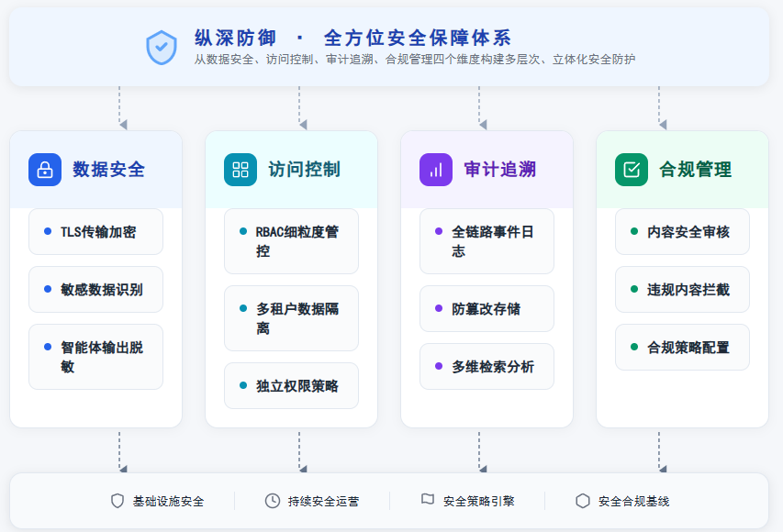
Task: Select the 合规管理 column heading text
Action: click(696, 170)
